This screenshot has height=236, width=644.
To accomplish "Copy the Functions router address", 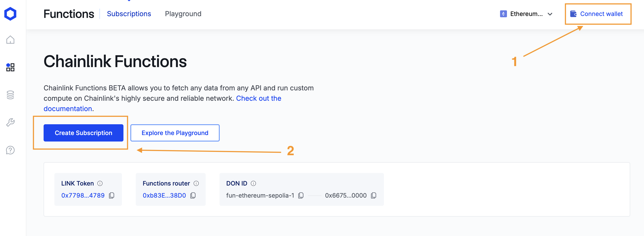I will click(x=193, y=195).
